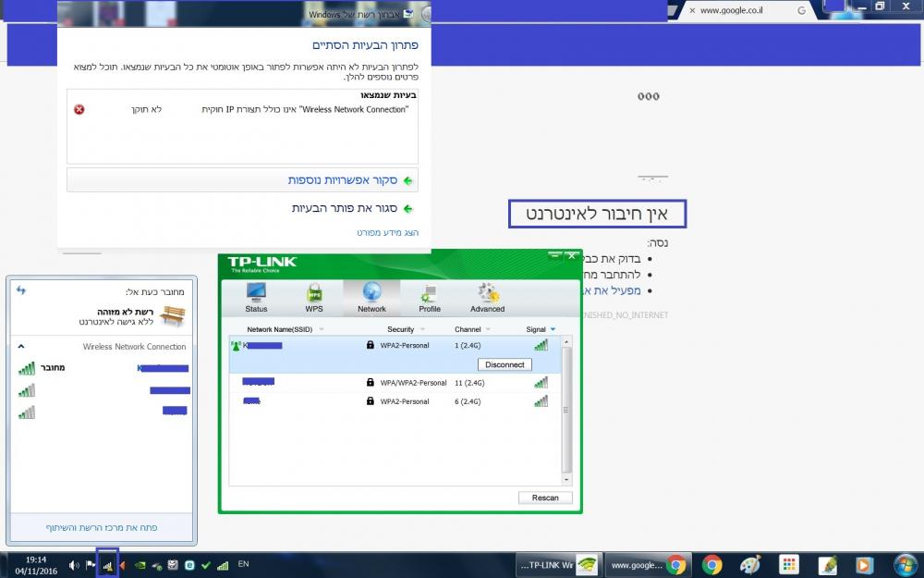The height and width of the screenshot is (578, 924).
Task: Click the Safely Remove Hardware tray icon
Action: click(x=157, y=565)
